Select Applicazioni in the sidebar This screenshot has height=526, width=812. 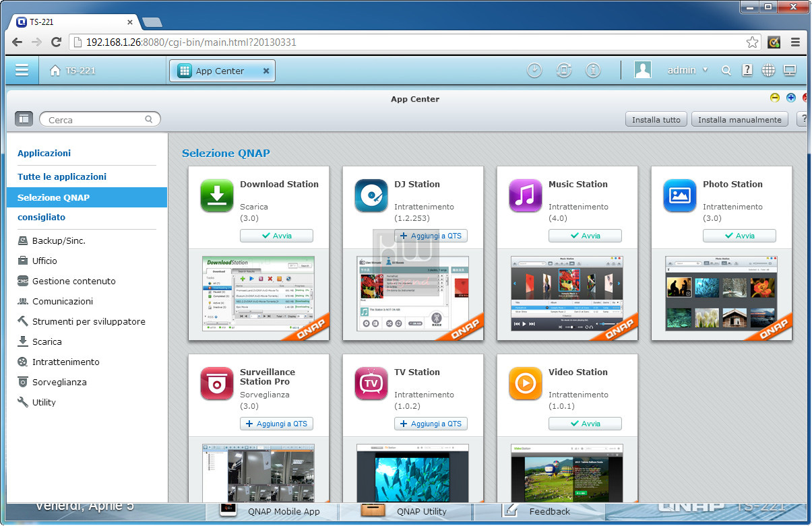point(44,153)
